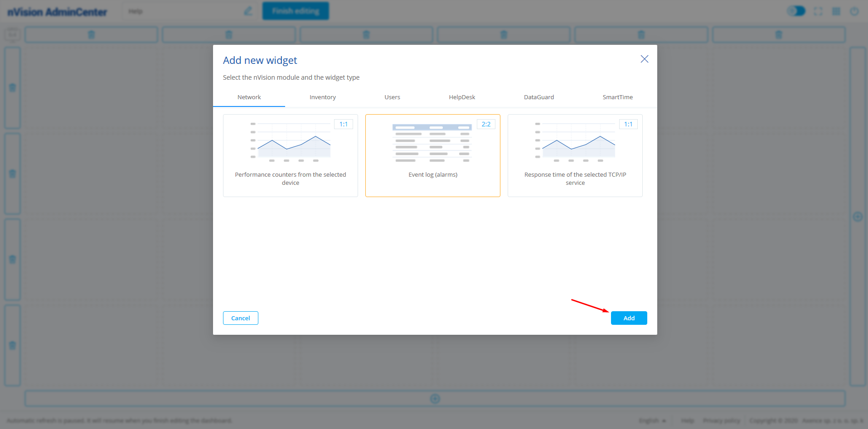868x429 pixels.
Task: Open the Privacy policy link
Action: point(721,421)
